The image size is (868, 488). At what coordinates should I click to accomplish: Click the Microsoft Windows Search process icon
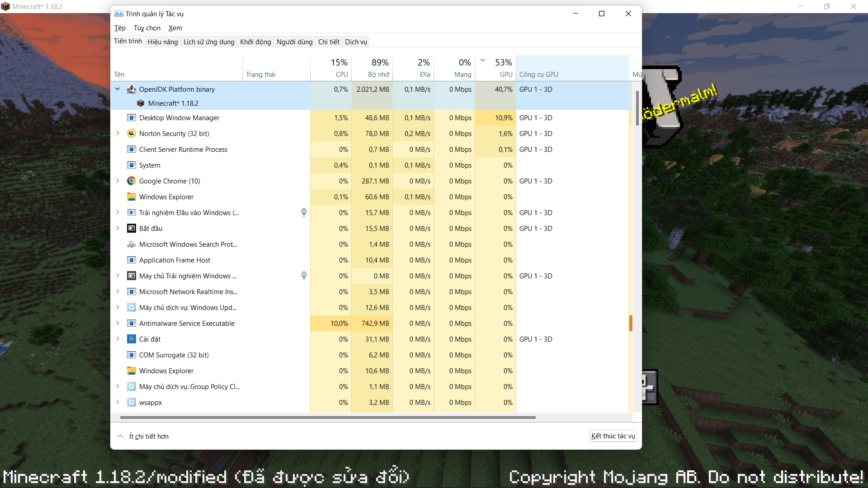(131, 244)
